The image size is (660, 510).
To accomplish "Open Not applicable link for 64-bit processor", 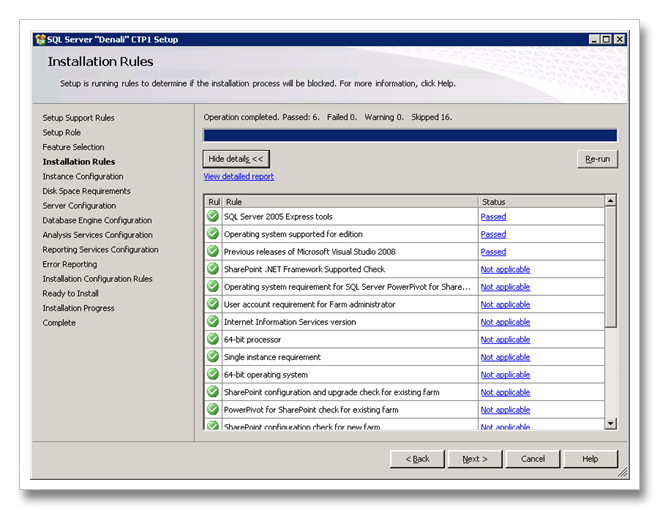I will coord(505,340).
